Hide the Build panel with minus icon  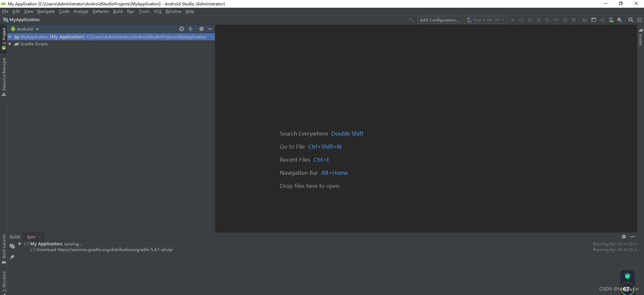click(x=633, y=237)
